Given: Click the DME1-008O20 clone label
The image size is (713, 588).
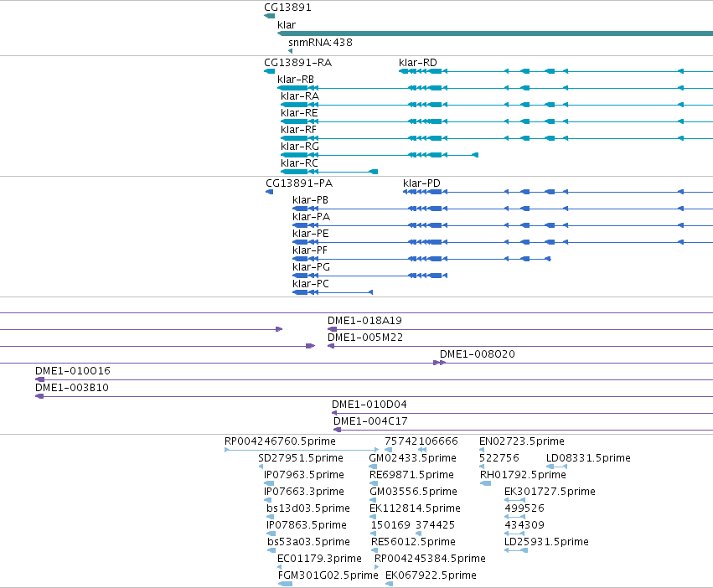Looking at the screenshot, I should (478, 354).
